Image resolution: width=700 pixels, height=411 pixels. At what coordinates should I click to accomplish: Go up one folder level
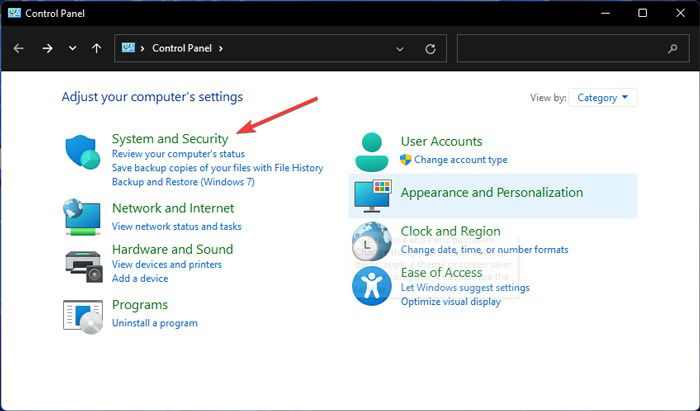[96, 48]
